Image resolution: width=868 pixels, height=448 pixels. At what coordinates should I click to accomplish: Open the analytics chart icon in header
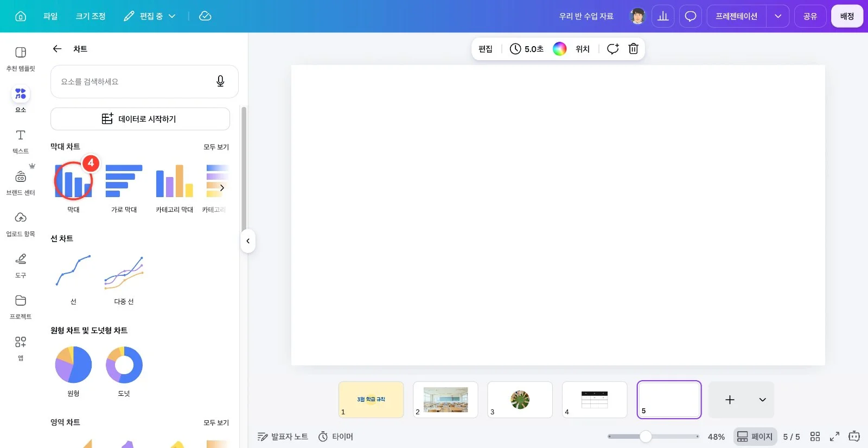click(663, 16)
